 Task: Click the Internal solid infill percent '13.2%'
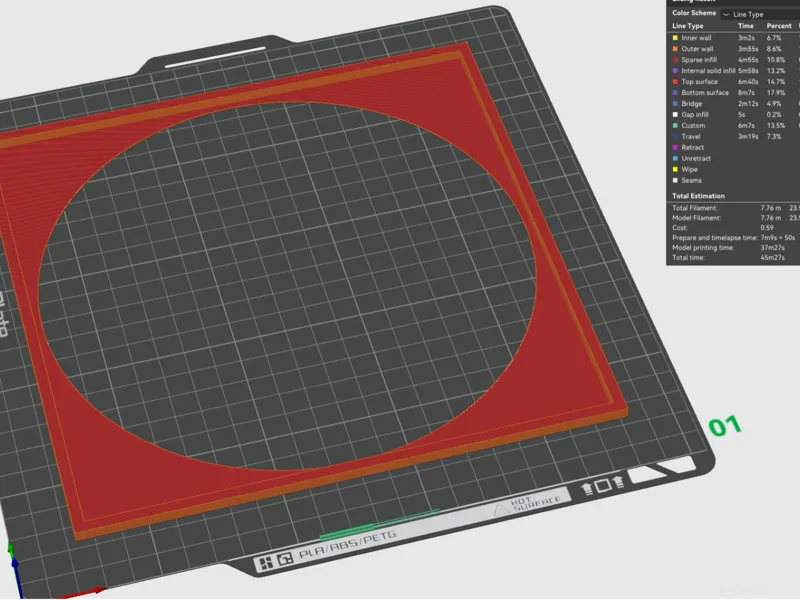point(776,71)
